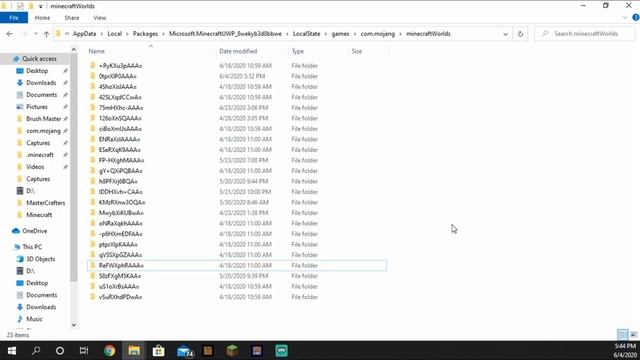Sort by Date modified column header
The height and width of the screenshot is (360, 640).
click(x=238, y=51)
